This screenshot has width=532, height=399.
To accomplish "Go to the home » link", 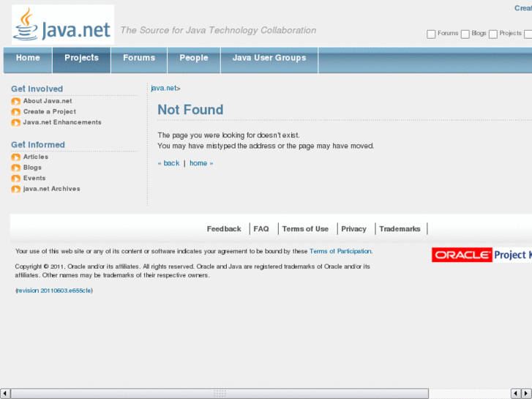I will click(201, 163).
